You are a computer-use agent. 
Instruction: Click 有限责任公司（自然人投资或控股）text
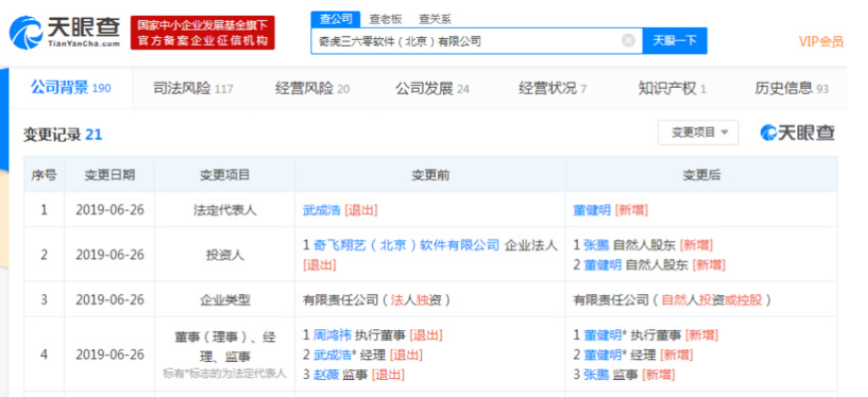[x=672, y=299]
